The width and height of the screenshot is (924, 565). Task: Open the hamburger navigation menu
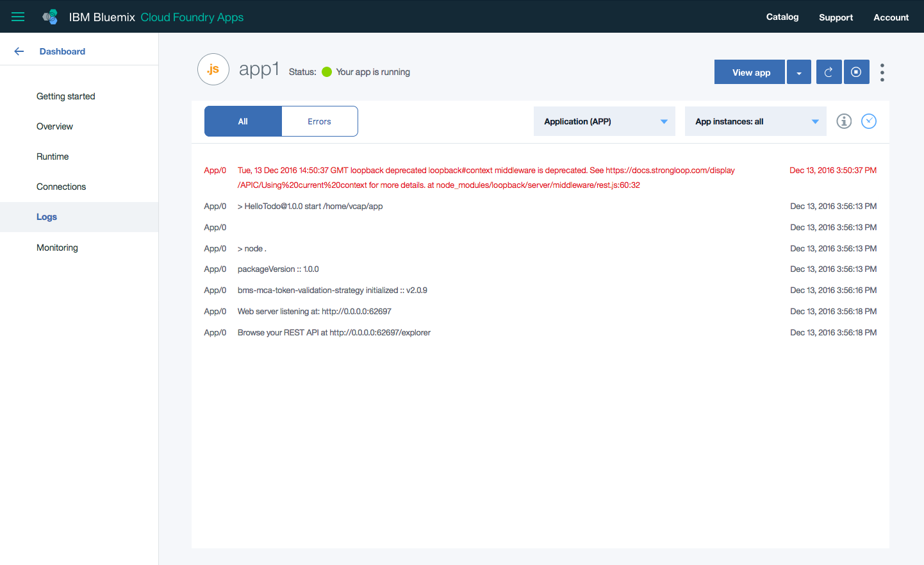(18, 17)
